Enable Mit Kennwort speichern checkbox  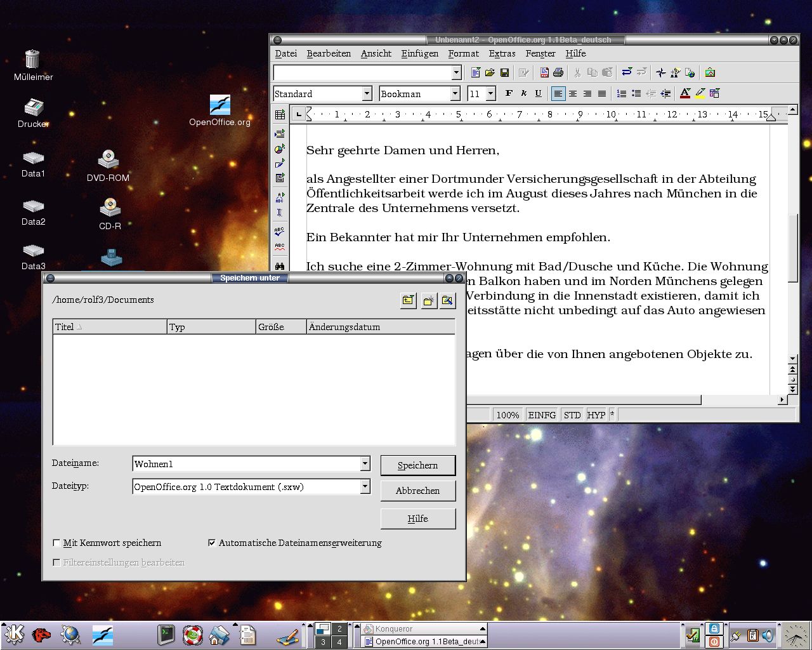(57, 543)
